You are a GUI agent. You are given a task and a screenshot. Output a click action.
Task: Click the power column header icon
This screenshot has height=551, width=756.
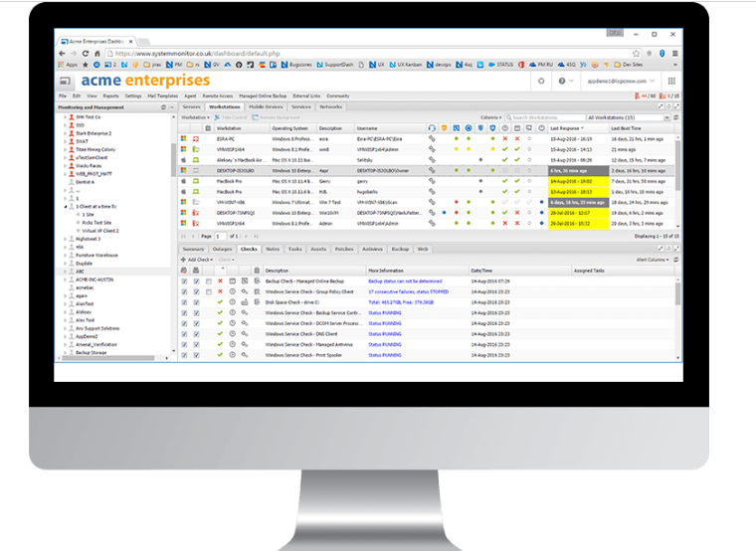pos(541,128)
